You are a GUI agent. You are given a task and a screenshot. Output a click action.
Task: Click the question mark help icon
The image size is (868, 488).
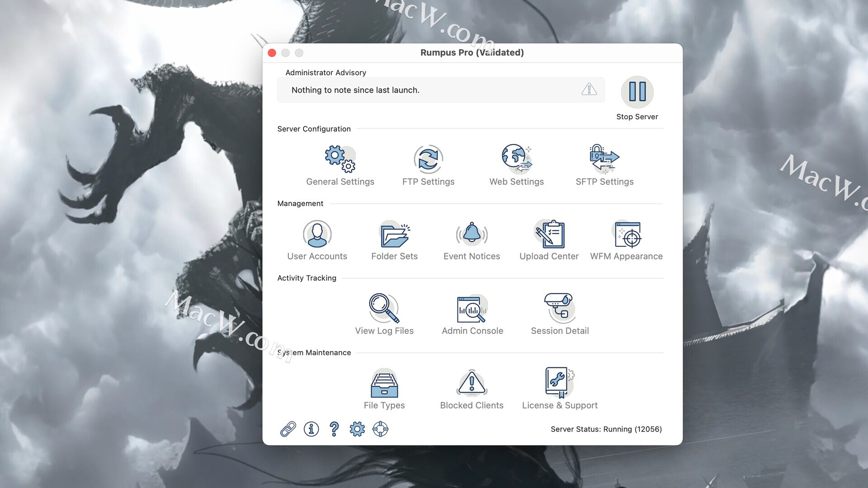point(334,429)
